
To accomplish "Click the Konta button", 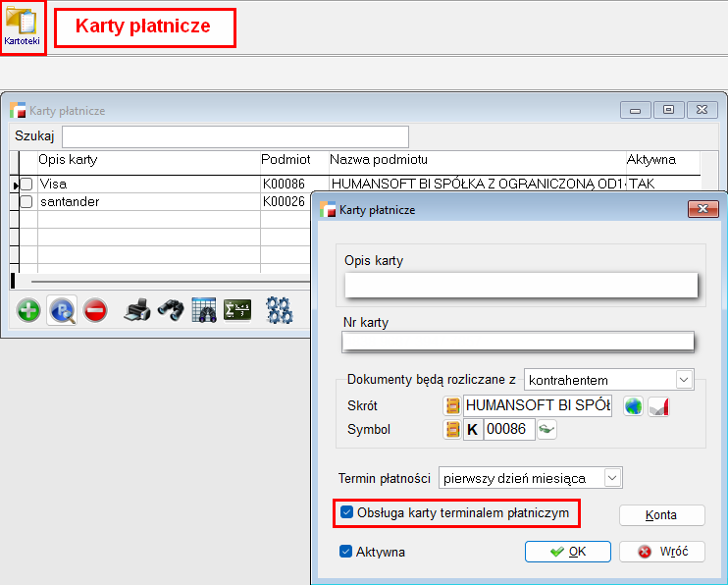I will click(661, 515).
